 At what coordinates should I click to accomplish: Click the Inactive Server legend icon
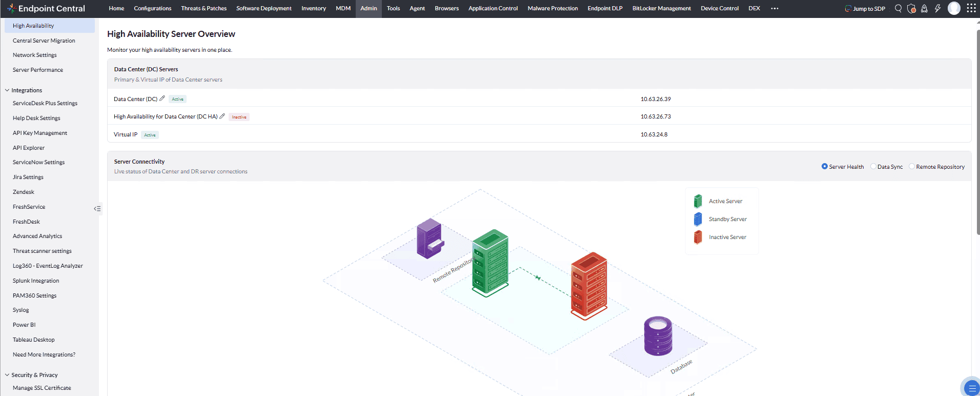coord(698,237)
